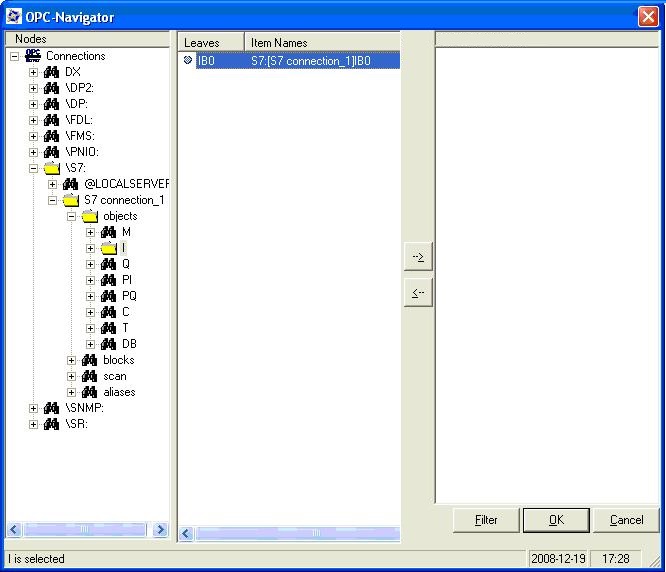The image size is (666, 572).
Task: Click the binoculars icon next to \FMS:
Action: tap(51, 136)
